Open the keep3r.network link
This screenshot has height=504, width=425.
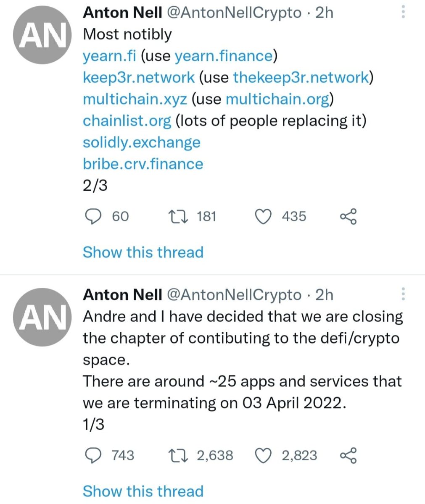139,78
